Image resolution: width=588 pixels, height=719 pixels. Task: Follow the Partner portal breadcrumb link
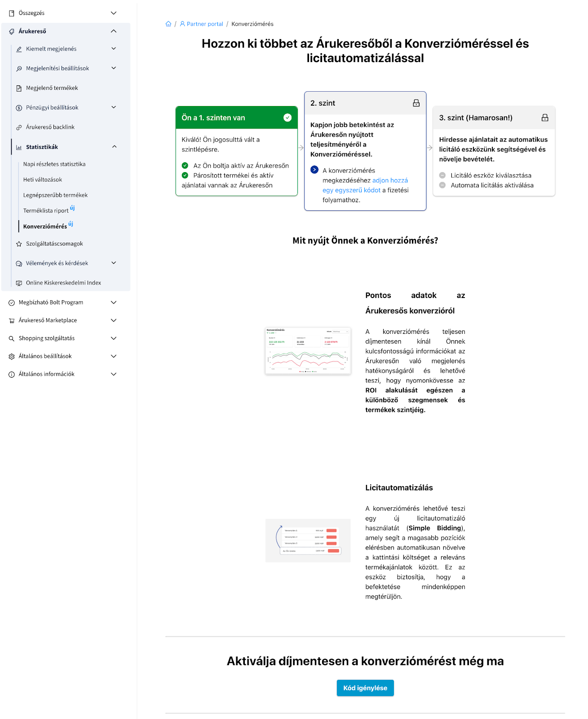(x=205, y=24)
